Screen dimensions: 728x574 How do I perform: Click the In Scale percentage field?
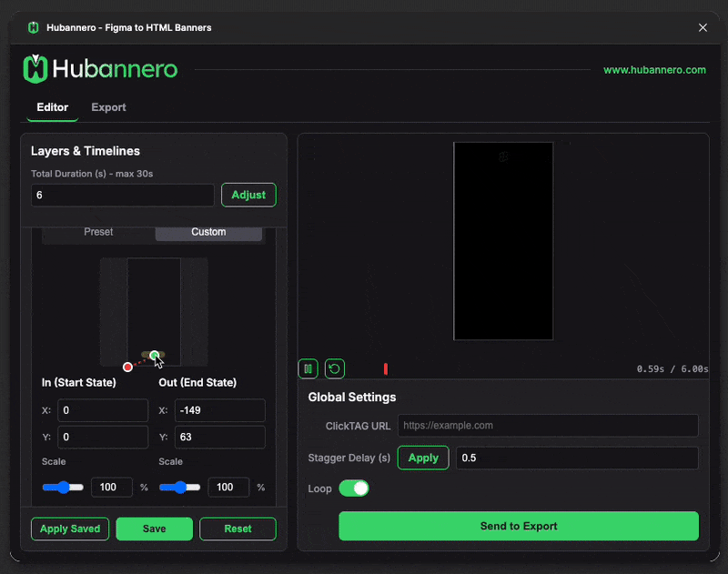coord(112,488)
